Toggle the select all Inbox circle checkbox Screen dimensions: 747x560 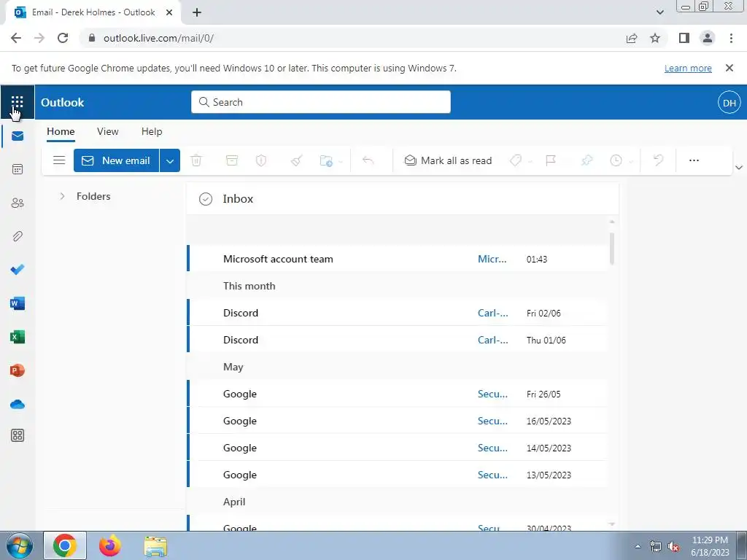click(205, 199)
